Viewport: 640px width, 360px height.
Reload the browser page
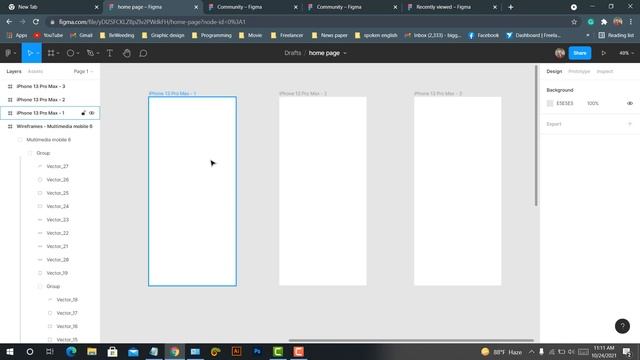tap(36, 22)
